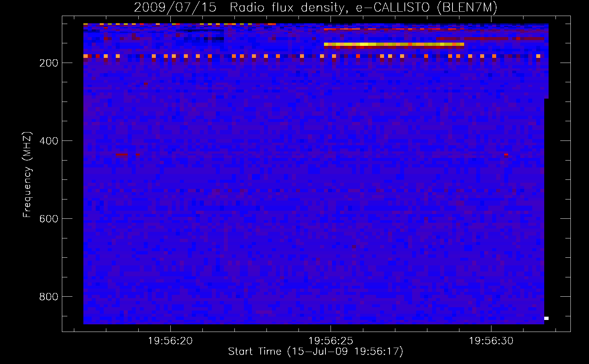The width and height of the screenshot is (589, 364).
Task: Click the 'Start Time (15-Jul-09 19:56:17)' label
Action: (x=316, y=352)
